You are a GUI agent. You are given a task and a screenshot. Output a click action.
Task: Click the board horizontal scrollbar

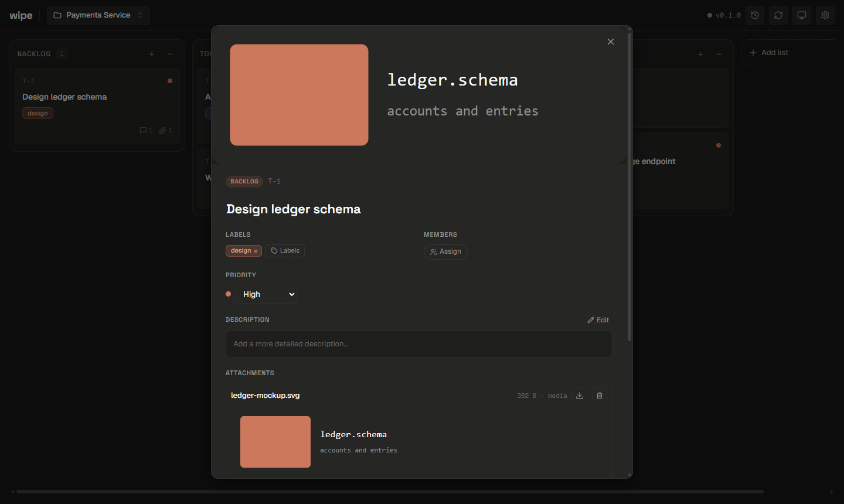(390, 492)
